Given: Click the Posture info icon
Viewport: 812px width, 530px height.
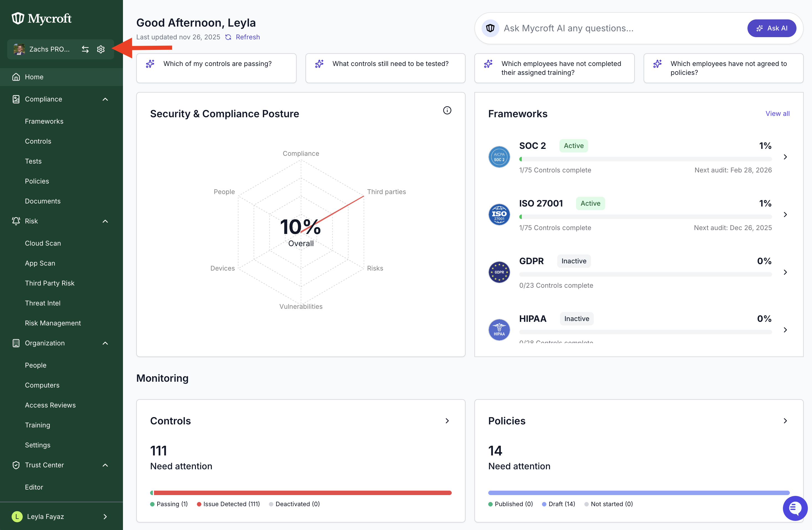Looking at the screenshot, I should (447, 110).
